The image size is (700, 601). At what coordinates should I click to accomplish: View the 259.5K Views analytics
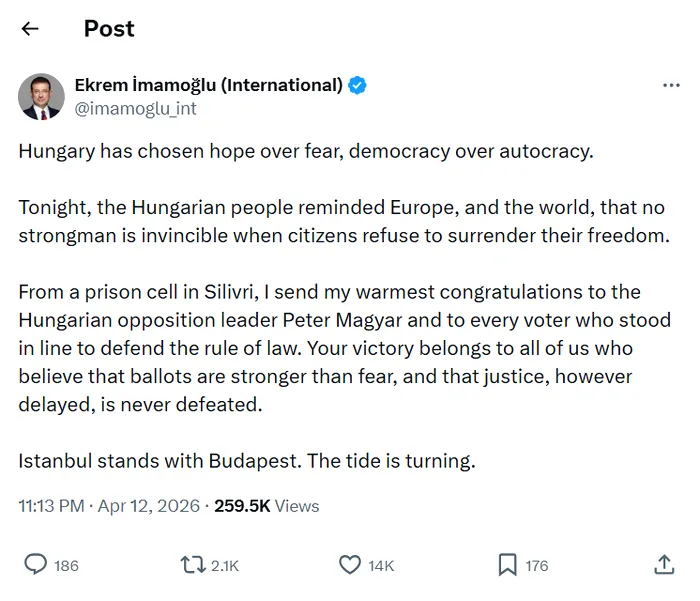267,506
